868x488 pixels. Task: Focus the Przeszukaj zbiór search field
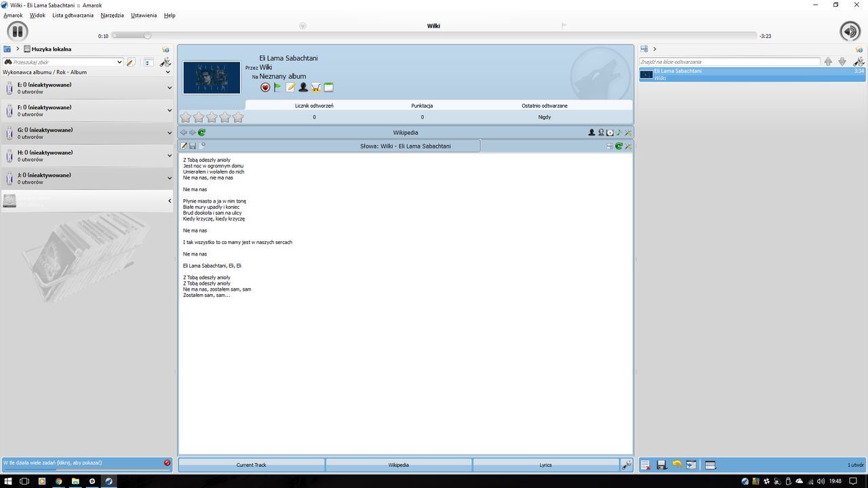pyautogui.click(x=63, y=62)
